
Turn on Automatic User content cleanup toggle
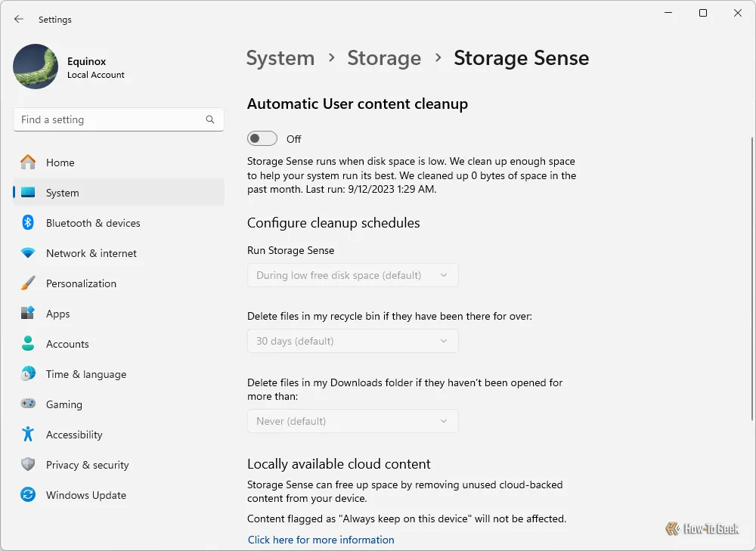coord(262,138)
